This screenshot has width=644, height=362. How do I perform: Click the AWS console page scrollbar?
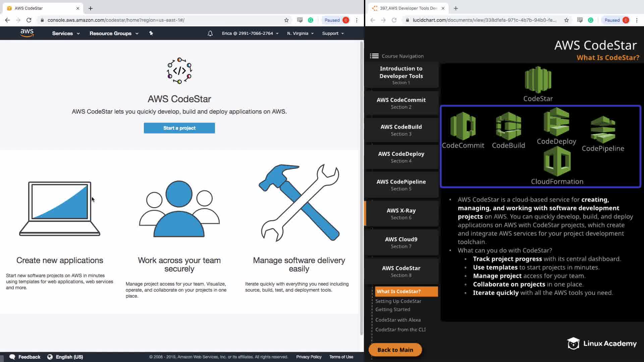(x=362, y=188)
